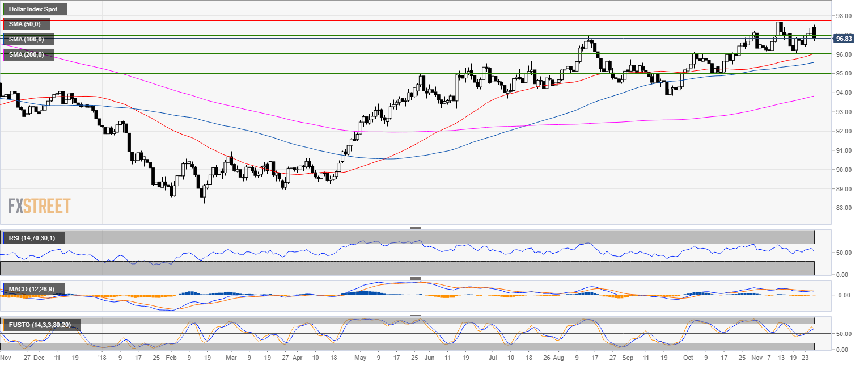Screen dimensions: 868x365
Task: Click the 98.00 price axis label
Action: point(844,16)
